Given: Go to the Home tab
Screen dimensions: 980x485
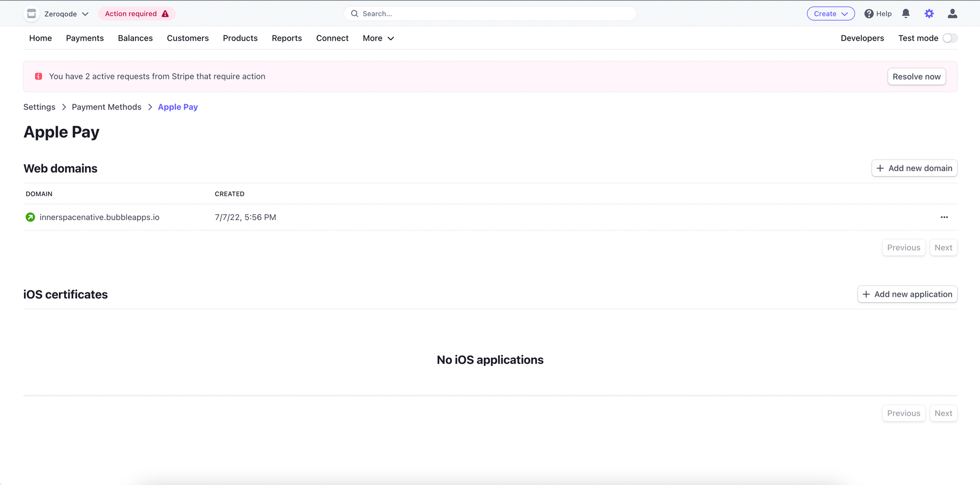Looking at the screenshot, I should coord(41,38).
